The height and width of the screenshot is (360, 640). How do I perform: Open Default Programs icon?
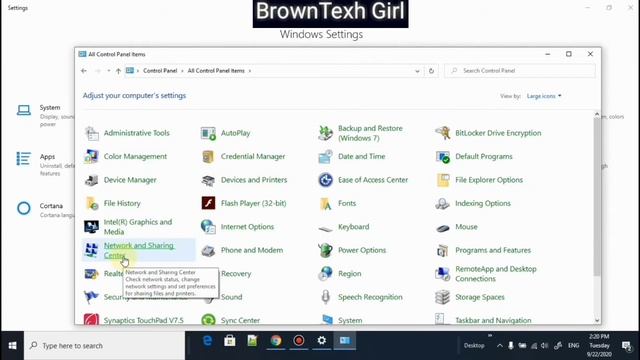[x=442, y=156]
